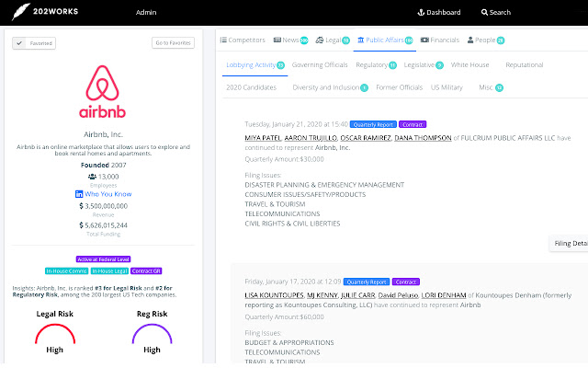Click the Misc count badge
The width and height of the screenshot is (588, 368).
(499, 88)
